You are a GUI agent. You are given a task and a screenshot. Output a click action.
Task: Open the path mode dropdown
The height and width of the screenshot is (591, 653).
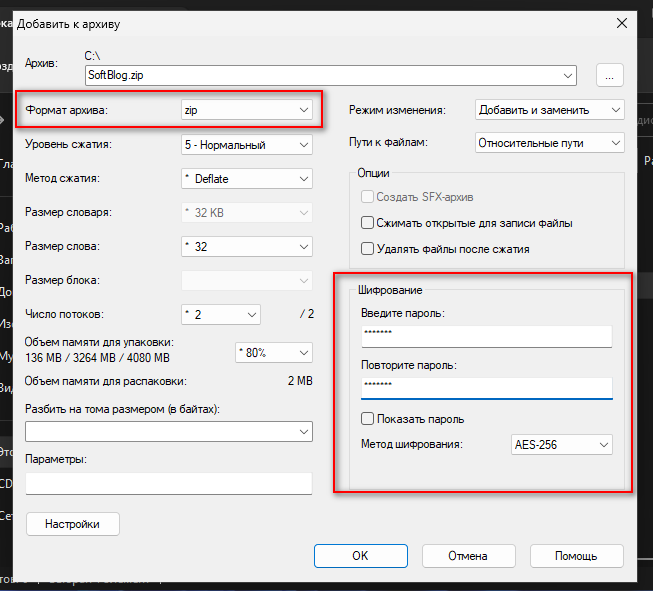(x=549, y=143)
